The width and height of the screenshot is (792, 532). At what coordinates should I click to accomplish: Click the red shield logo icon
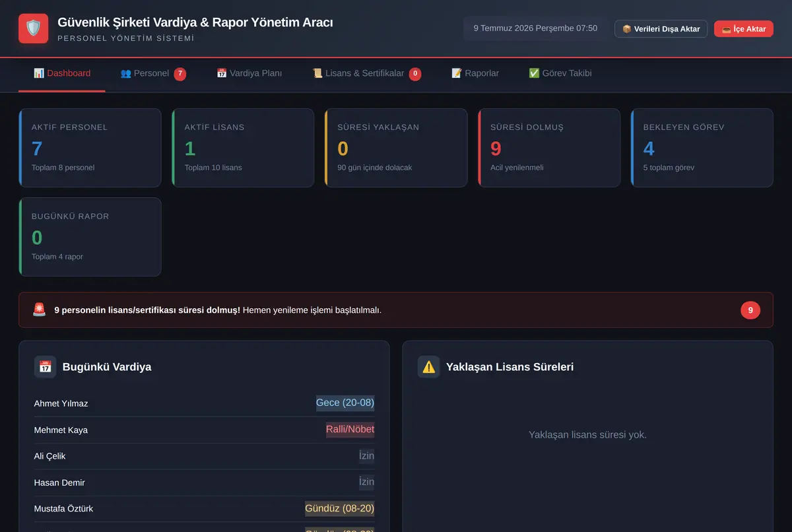pos(33,28)
